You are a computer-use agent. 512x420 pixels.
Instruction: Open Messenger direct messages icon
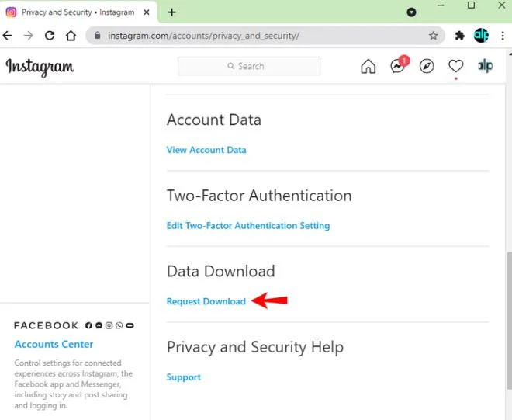click(x=399, y=64)
